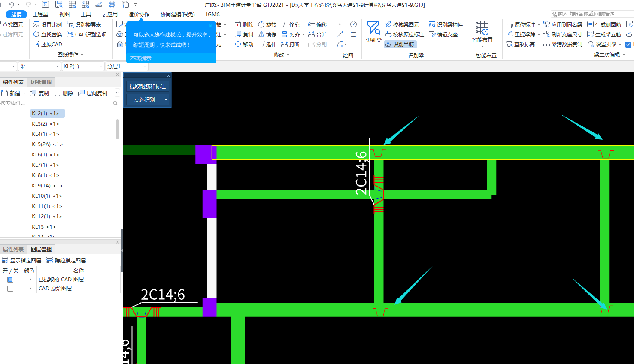Use the 延伸 extend tool
Viewport: 634px width, 364px height.
[x=267, y=44]
